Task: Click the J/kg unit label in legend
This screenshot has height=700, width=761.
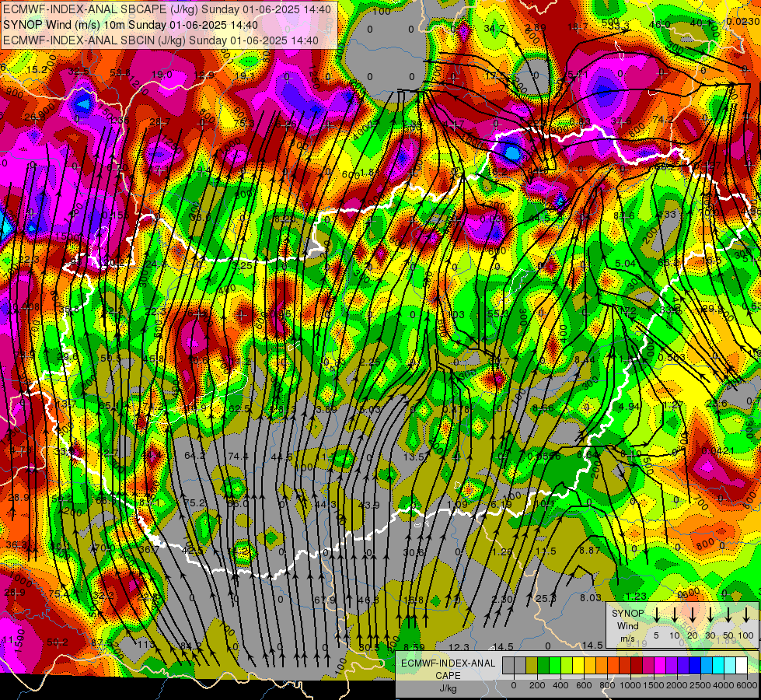Action: (x=448, y=688)
